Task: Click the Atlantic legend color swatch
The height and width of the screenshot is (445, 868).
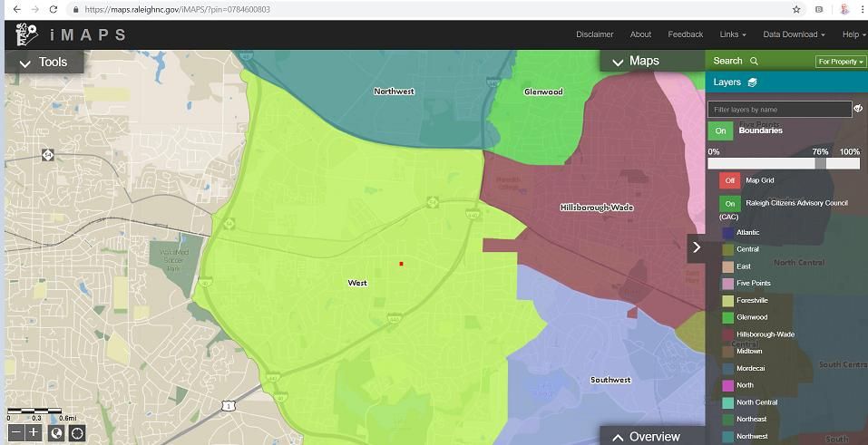Action: (x=728, y=233)
